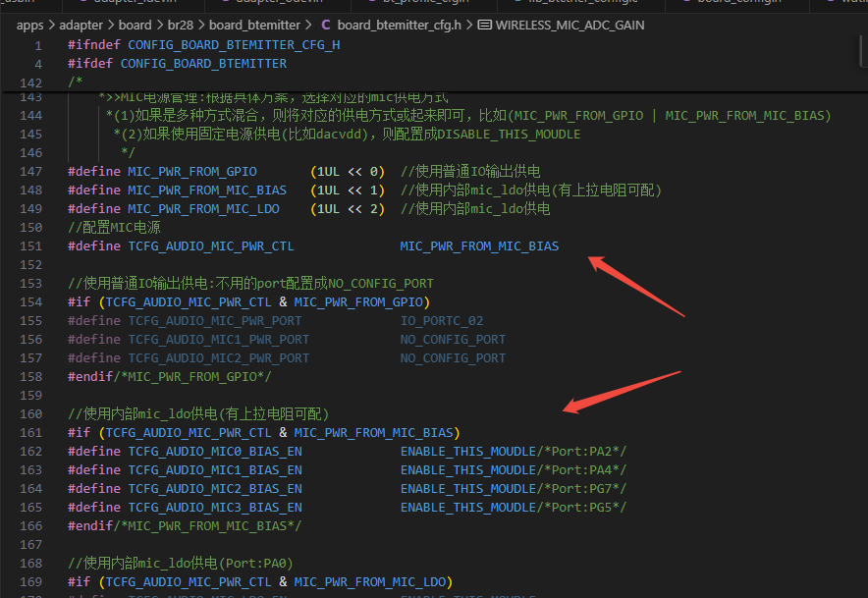Click MIC_PWR_FROM_GPIO in the line 147 define

coord(192,172)
